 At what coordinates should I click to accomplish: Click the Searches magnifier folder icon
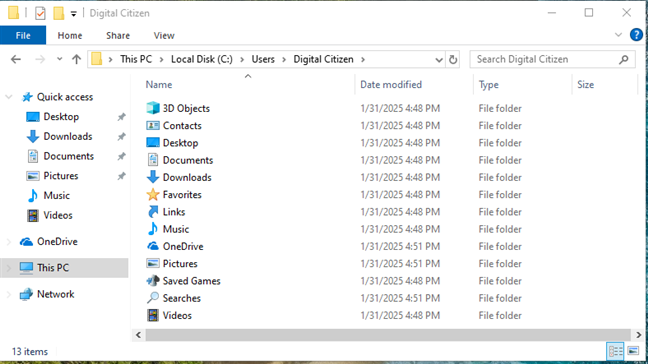coord(153,298)
